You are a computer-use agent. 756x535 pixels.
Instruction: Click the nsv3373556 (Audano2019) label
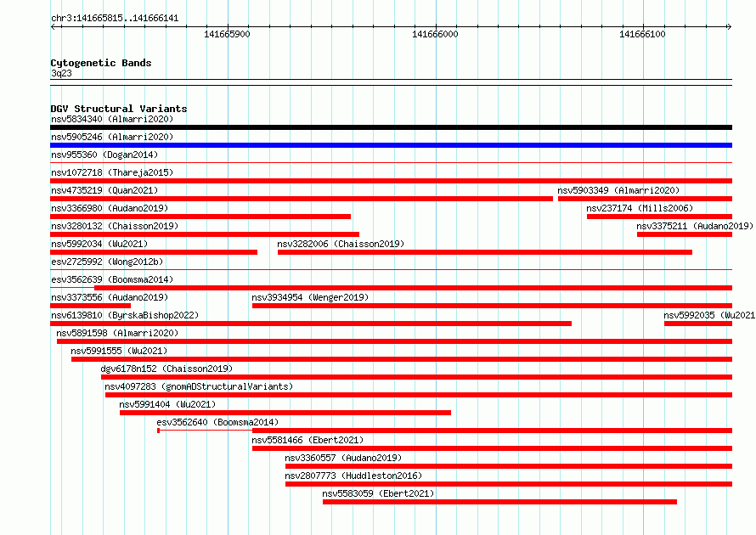point(110,297)
